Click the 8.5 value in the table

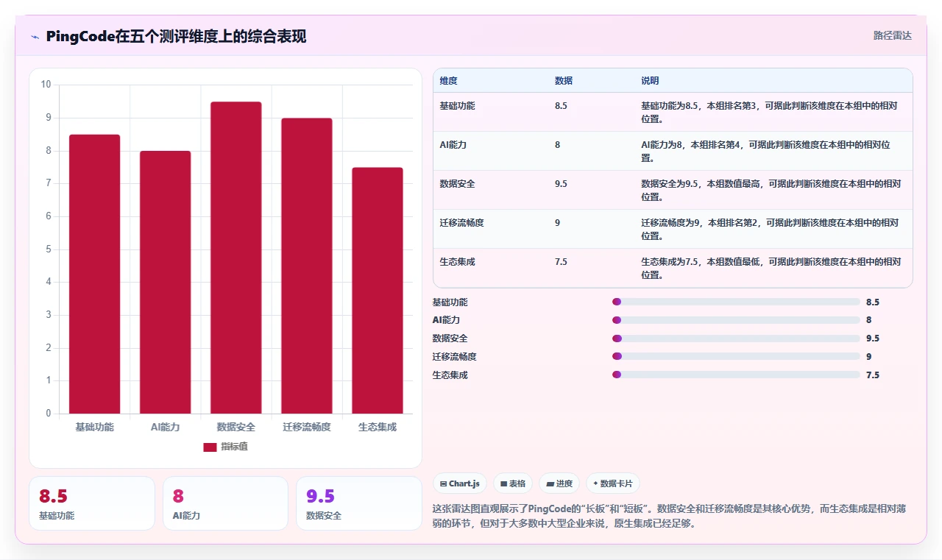tap(561, 106)
